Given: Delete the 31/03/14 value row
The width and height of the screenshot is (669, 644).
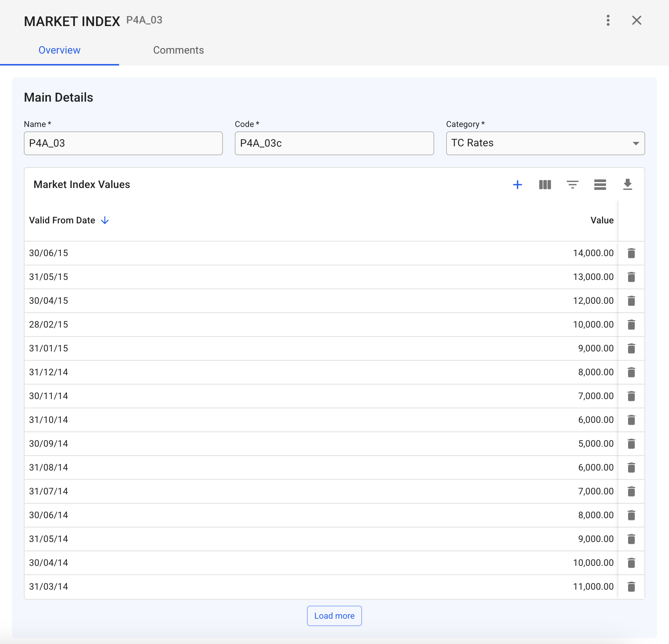Looking at the screenshot, I should [x=631, y=587].
